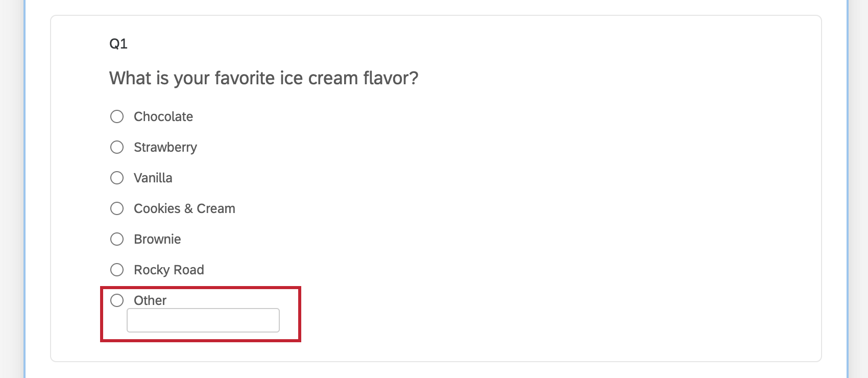The width and height of the screenshot is (868, 378).
Task: Select the Vanilla radio button
Action: [117, 178]
